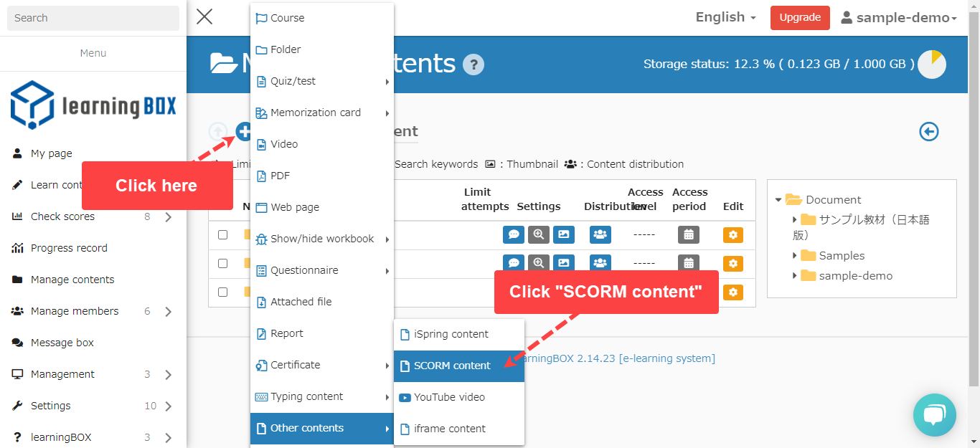Click first row comment settings icon
Screen dimensions: 980x448
pos(514,234)
